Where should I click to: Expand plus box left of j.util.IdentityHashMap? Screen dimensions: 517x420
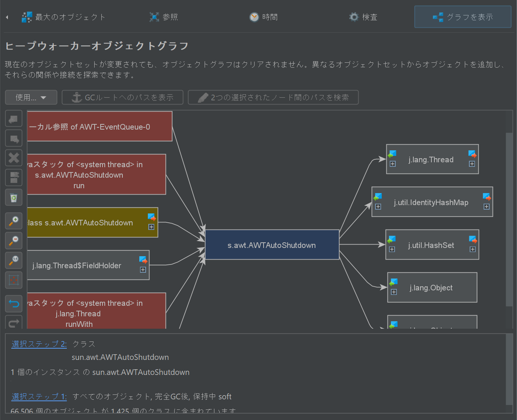pos(378,207)
